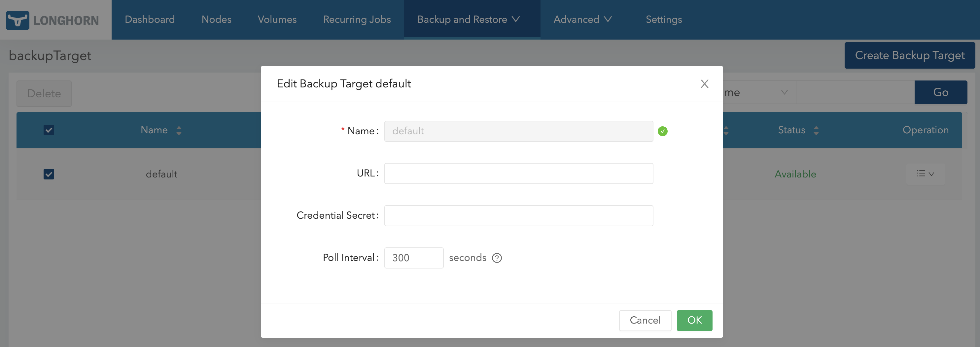Focus the Credential Secret field
The height and width of the screenshot is (347, 980).
(x=518, y=216)
